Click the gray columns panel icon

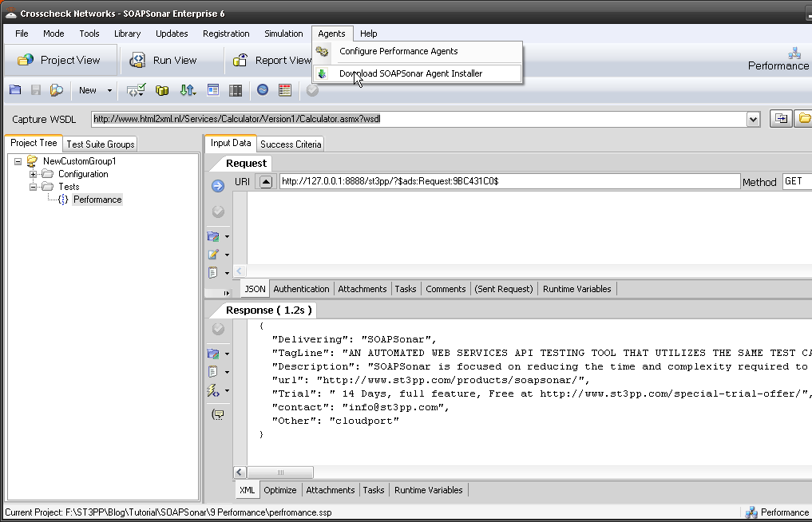pyautogui.click(x=236, y=90)
